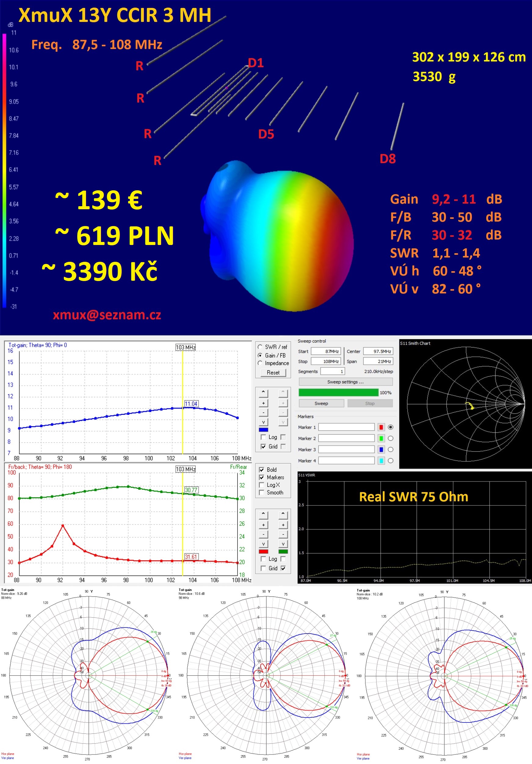Click the Marker 4 frequency field
This screenshot has height=764, width=532.
pos(346,461)
